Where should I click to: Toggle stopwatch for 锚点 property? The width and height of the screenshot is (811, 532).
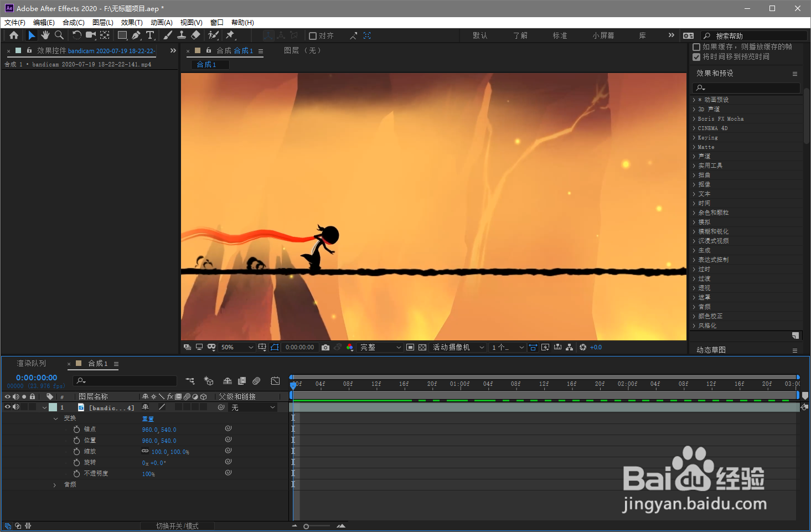click(76, 429)
